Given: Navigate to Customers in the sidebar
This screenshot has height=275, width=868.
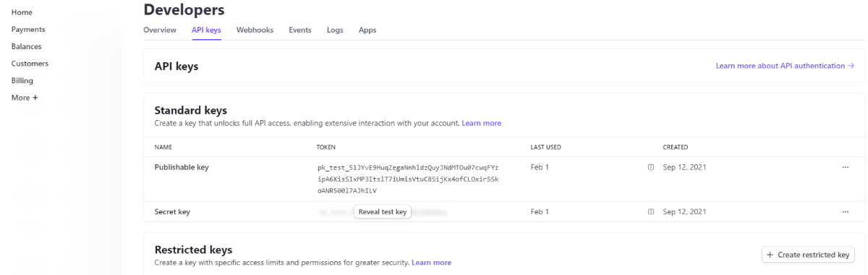Looking at the screenshot, I should pyautogui.click(x=30, y=64).
